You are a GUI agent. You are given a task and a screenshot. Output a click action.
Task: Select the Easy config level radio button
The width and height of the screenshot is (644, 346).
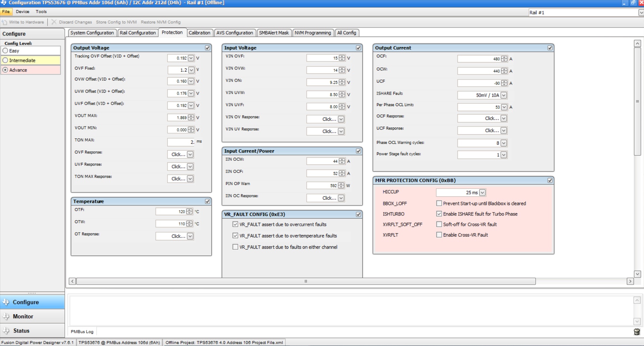click(x=5, y=51)
